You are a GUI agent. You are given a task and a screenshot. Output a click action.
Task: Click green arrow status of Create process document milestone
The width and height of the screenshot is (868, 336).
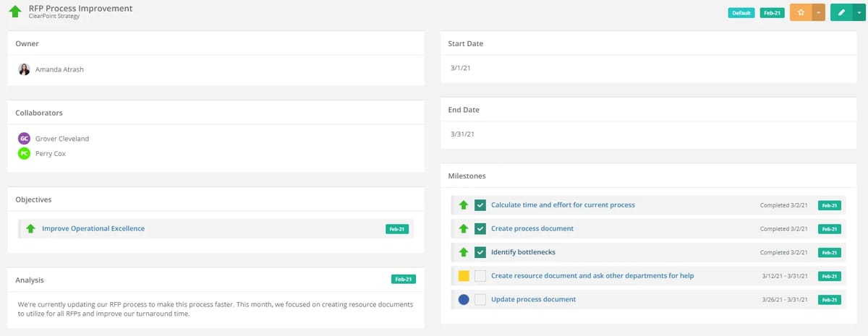coord(464,228)
